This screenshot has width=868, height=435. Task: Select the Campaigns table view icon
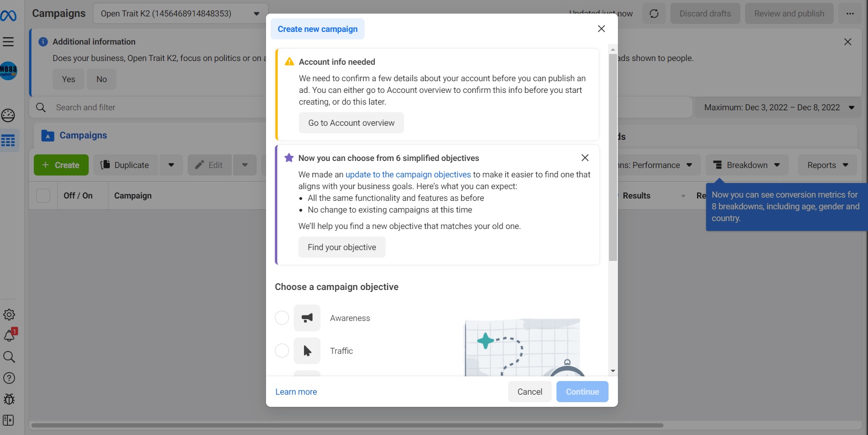click(x=8, y=140)
